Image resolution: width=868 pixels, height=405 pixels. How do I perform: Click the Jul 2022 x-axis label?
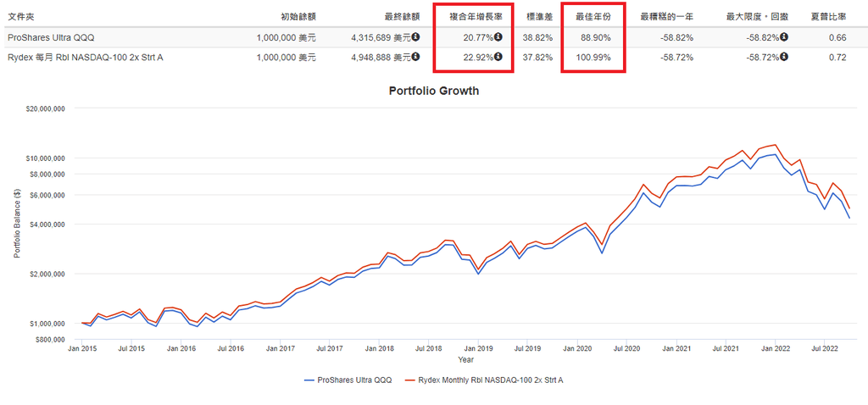pos(824,349)
